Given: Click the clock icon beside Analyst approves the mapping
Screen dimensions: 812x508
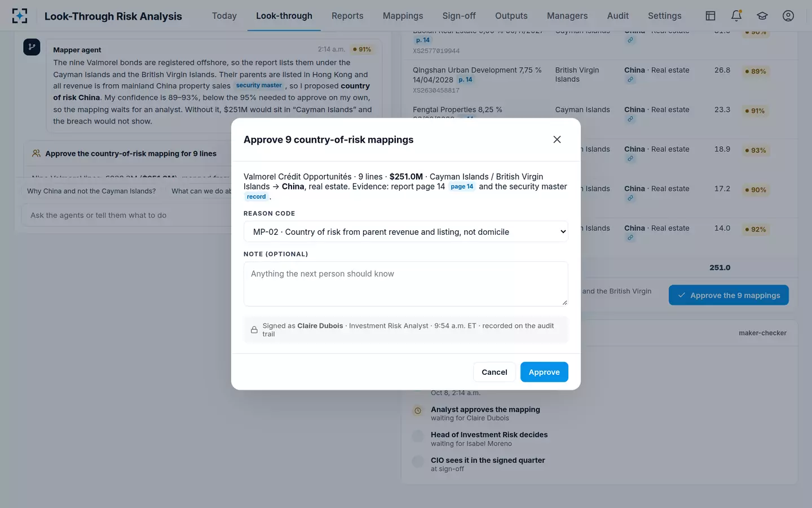Looking at the screenshot, I should click(418, 411).
